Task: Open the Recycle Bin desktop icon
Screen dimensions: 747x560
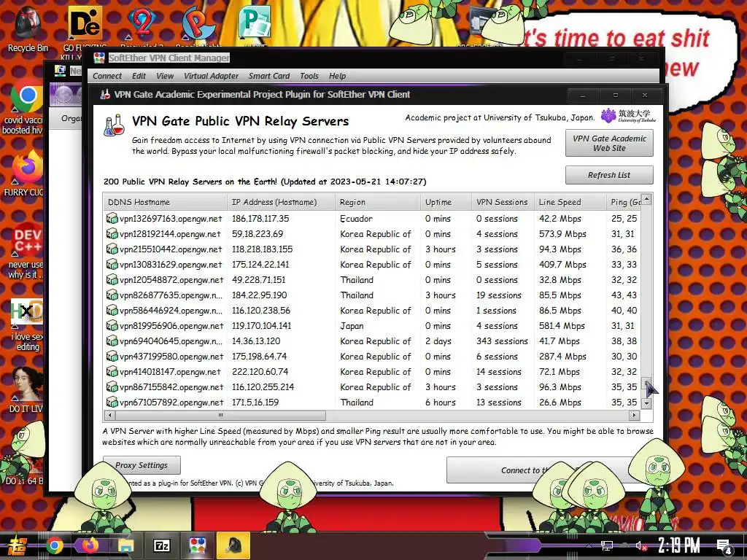Action: [x=28, y=29]
